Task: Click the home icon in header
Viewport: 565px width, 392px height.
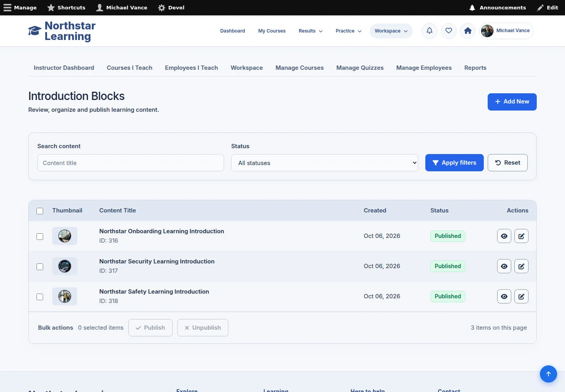Action: point(468,31)
